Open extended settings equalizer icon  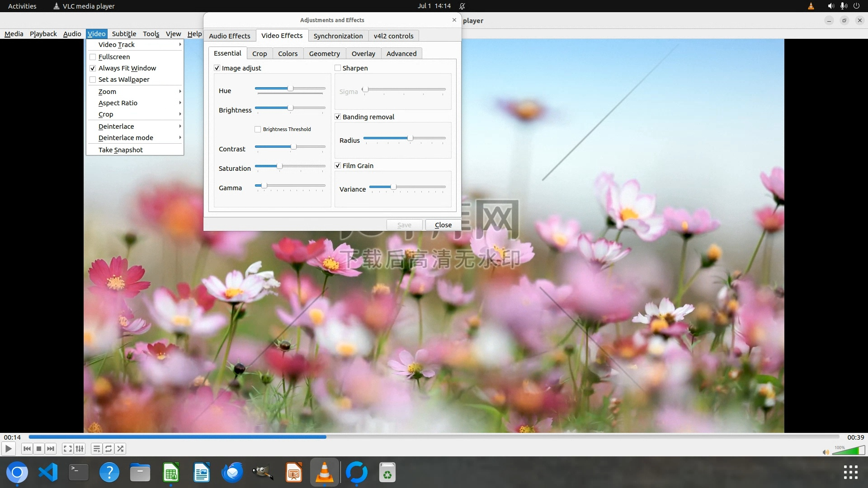click(x=80, y=449)
